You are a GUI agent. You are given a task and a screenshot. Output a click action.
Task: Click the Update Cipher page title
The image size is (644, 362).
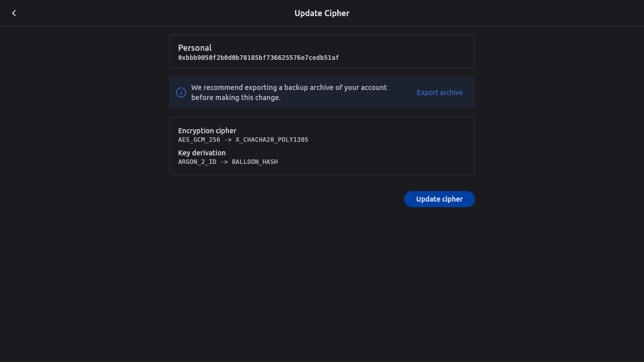pos(321,13)
